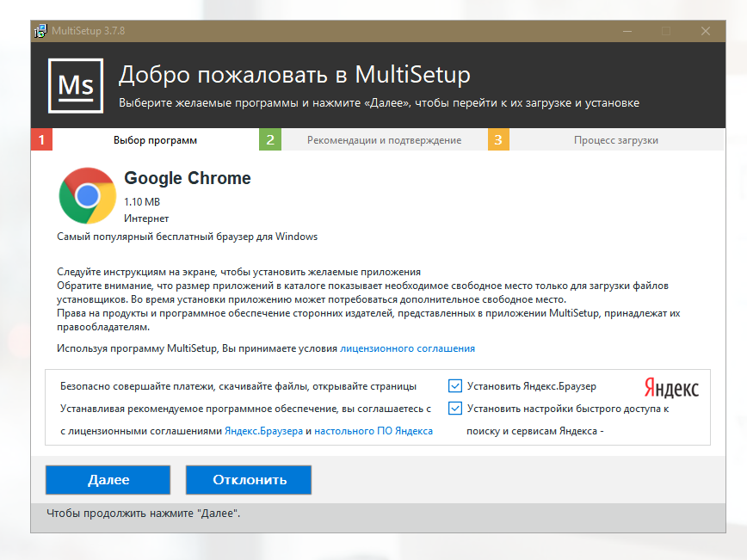Click the red step 1 number badge
The height and width of the screenshot is (560, 747).
(41, 140)
